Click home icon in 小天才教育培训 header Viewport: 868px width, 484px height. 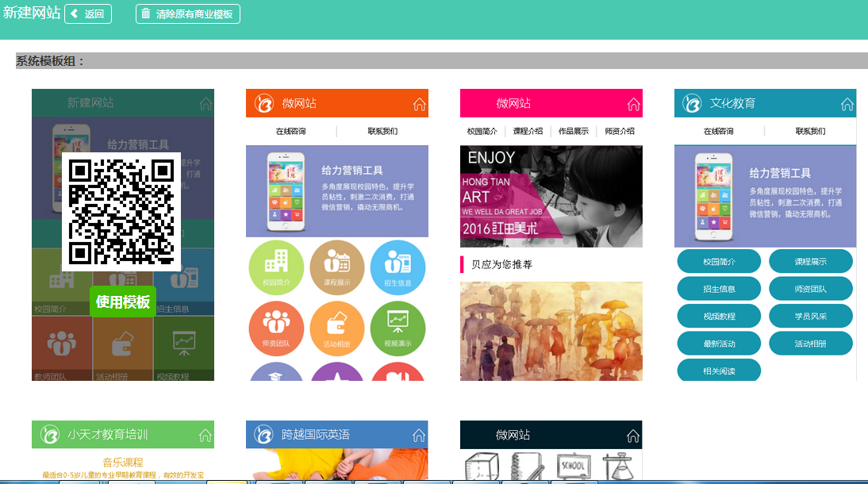point(205,436)
